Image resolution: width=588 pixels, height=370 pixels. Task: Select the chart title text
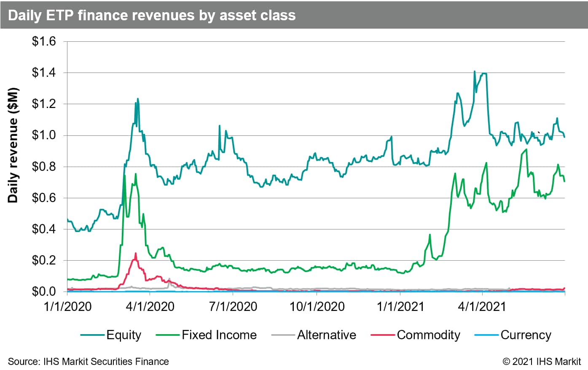(x=152, y=15)
